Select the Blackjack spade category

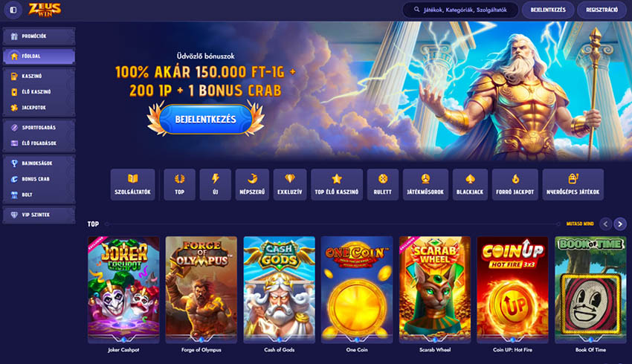[470, 184]
